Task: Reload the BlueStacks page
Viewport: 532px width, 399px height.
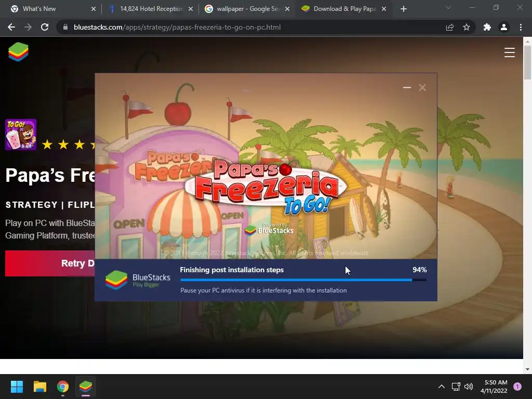Action: coord(45,27)
